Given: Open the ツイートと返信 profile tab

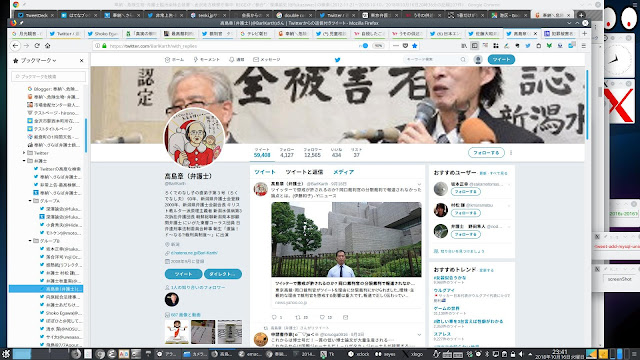Looking at the screenshot, I should (304, 172).
